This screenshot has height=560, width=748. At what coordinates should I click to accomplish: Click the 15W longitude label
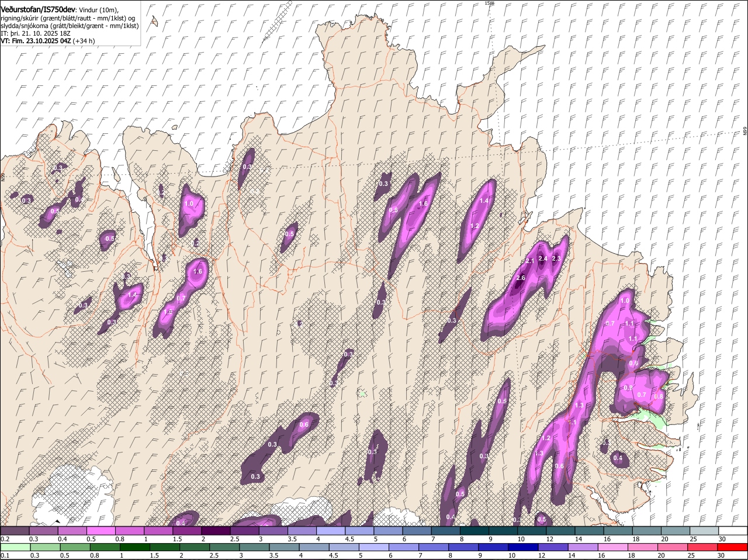click(489, 3)
